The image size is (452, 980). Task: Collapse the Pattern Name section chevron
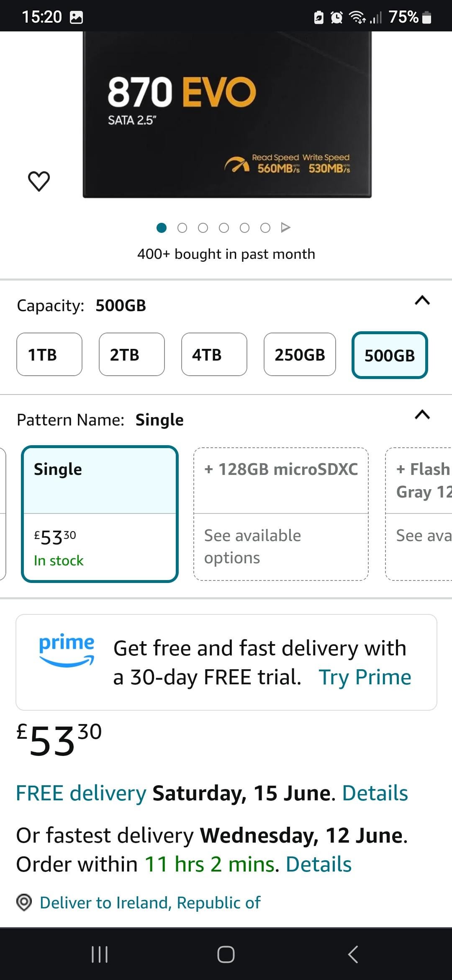pos(422,415)
